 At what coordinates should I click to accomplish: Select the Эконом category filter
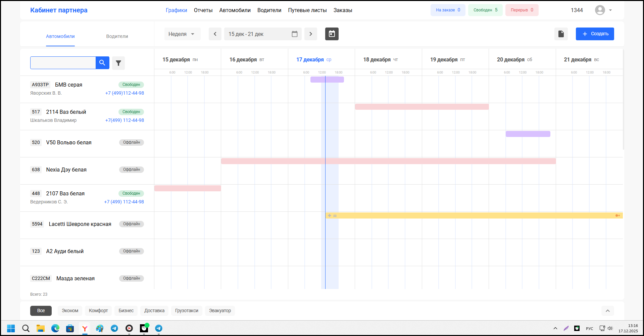coord(70,311)
